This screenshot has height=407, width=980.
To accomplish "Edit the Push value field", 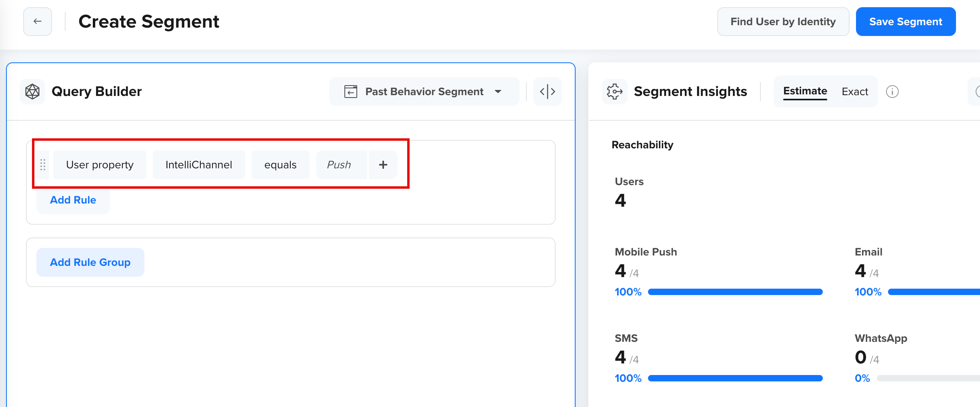I will (x=342, y=165).
